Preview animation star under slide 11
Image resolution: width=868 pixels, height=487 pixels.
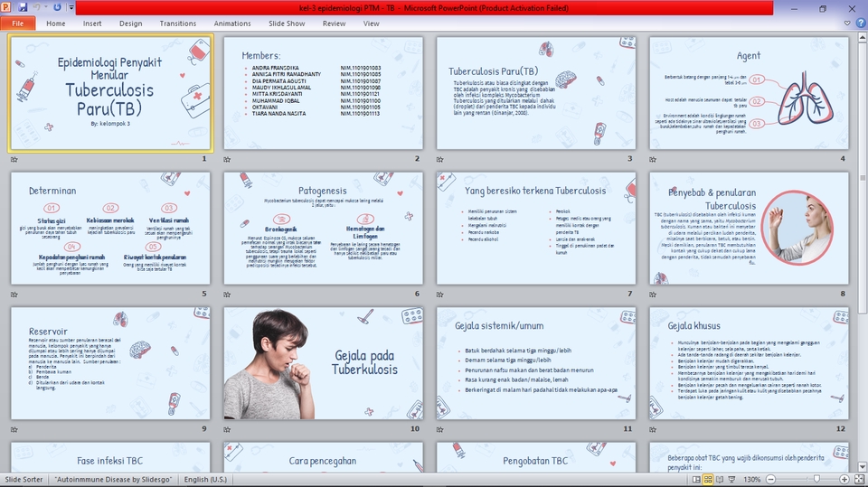[439, 429]
